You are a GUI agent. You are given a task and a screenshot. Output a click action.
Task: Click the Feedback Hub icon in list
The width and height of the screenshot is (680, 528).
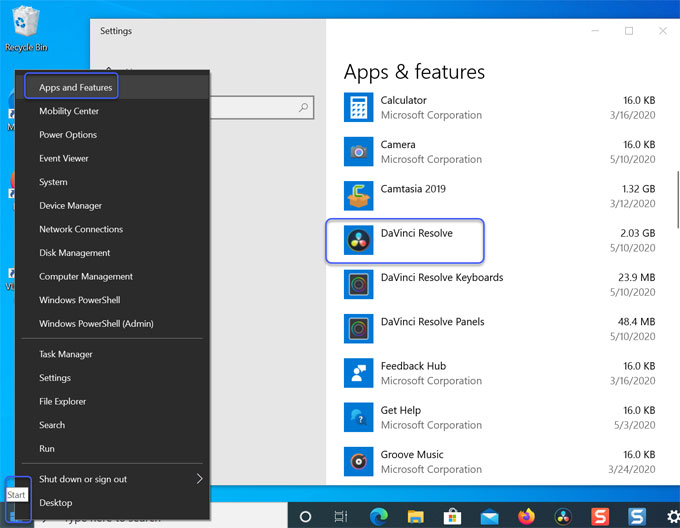pyautogui.click(x=358, y=374)
